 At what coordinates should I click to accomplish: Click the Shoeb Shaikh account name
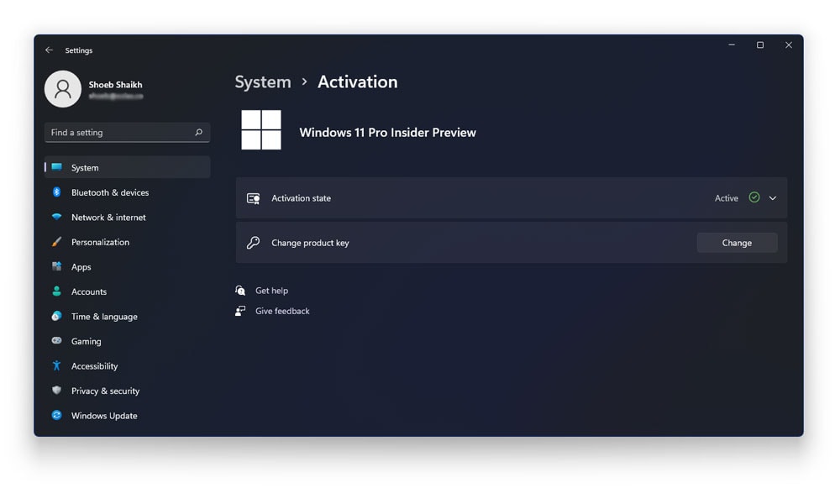(116, 85)
